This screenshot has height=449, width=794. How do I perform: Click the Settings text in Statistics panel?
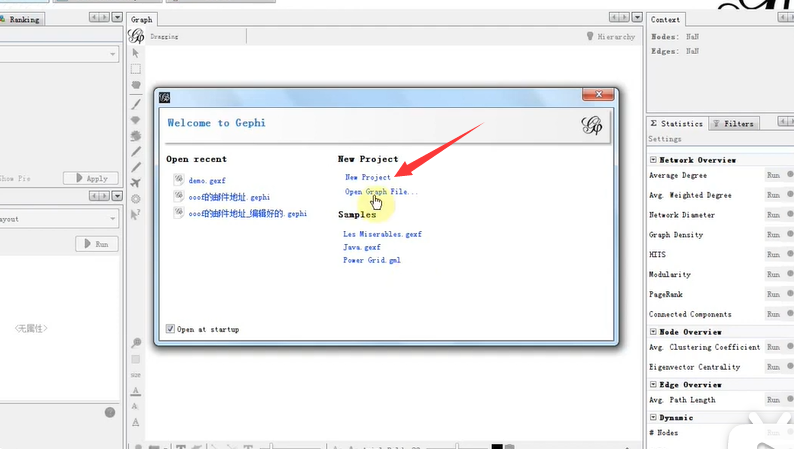click(665, 139)
